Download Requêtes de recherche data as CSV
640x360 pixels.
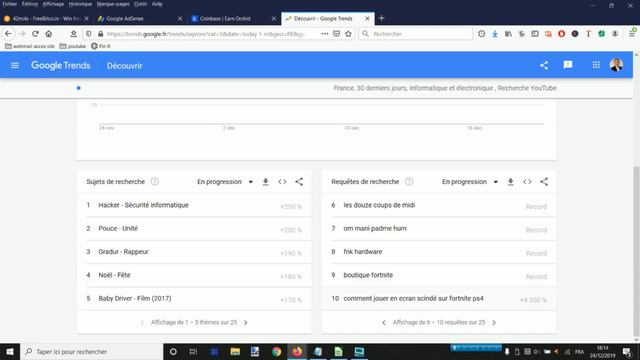[x=510, y=182]
